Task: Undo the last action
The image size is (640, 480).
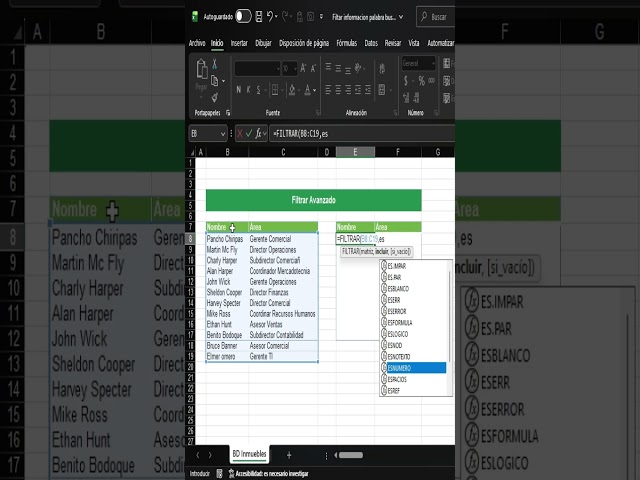Action: (270, 16)
